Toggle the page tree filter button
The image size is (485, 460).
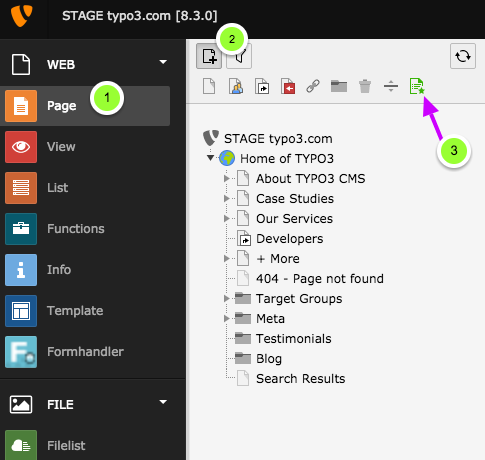coord(239,57)
